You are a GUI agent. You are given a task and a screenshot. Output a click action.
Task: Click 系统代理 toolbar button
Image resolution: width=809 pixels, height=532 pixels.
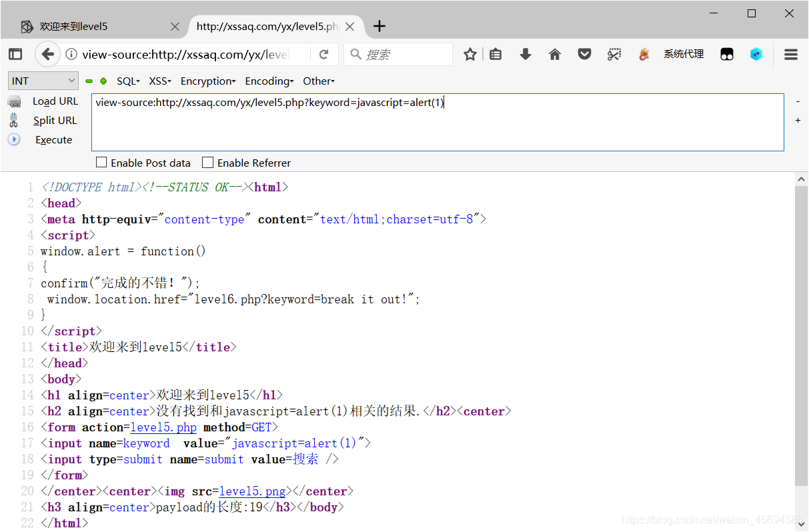click(x=684, y=54)
